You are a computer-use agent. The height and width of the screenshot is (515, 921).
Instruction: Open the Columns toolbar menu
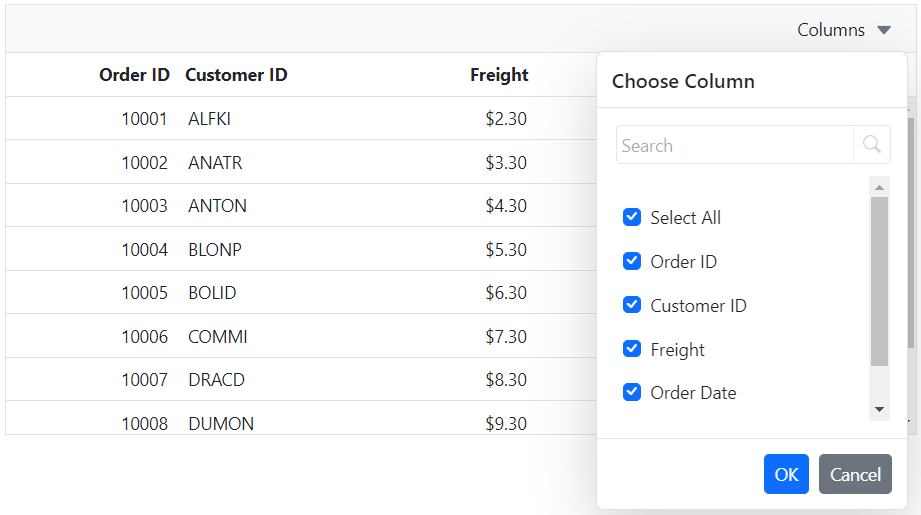click(843, 30)
